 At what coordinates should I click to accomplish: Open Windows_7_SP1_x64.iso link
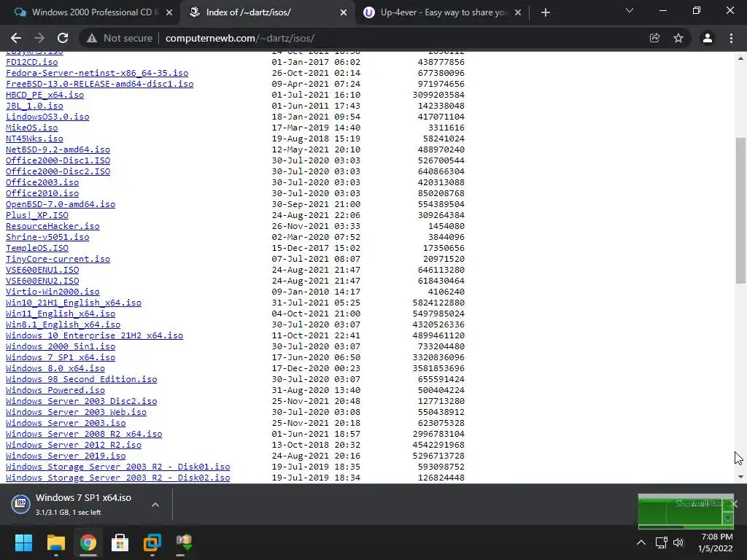tap(61, 357)
